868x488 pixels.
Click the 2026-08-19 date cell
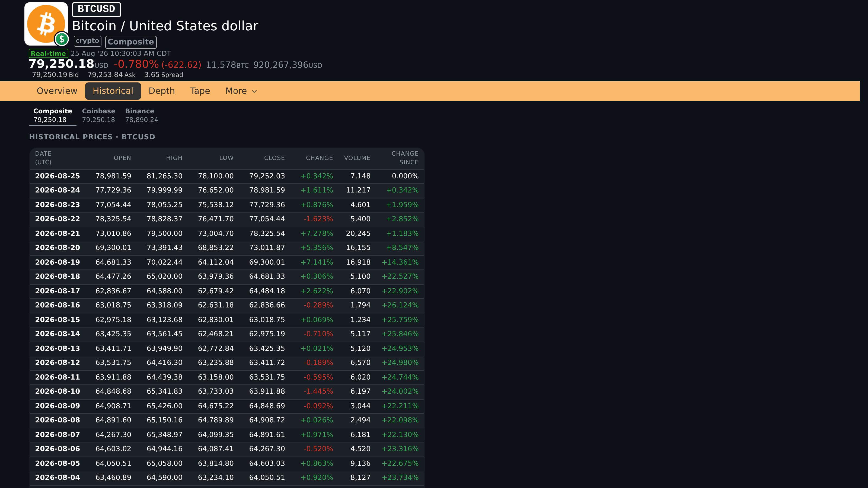pyautogui.click(x=58, y=262)
